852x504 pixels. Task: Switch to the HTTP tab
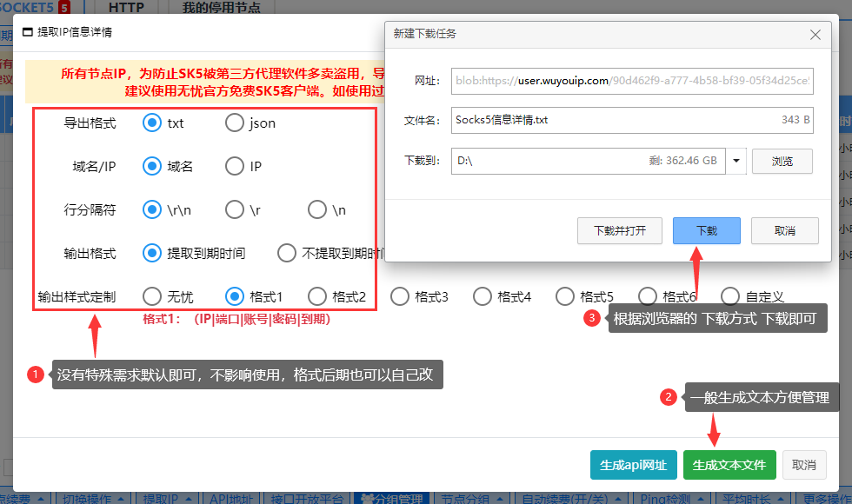click(x=125, y=7)
